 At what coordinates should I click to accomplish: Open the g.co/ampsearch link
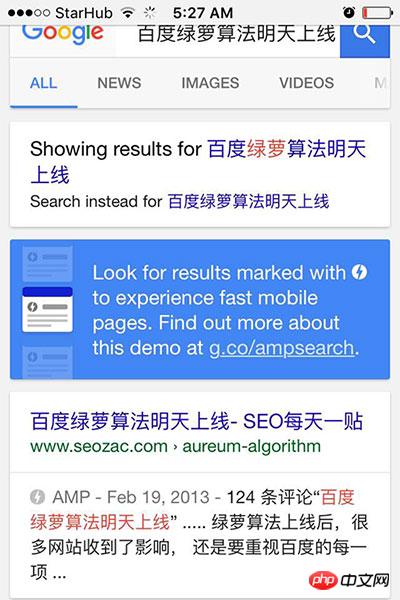(282, 348)
